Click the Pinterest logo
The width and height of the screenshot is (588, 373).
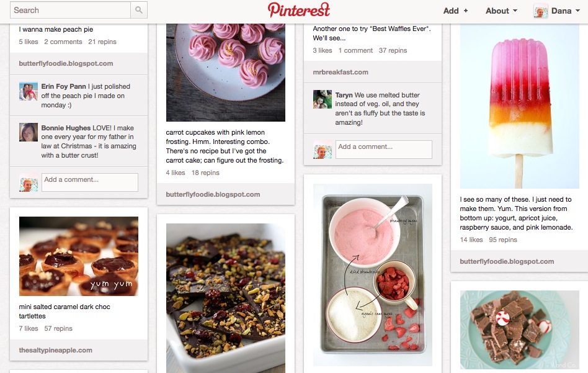299,10
